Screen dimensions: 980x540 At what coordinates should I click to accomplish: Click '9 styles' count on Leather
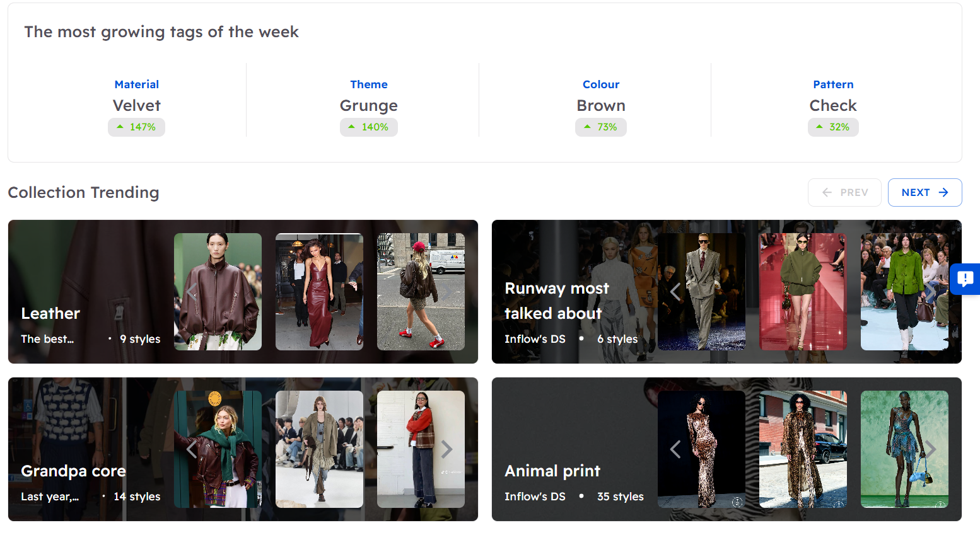coord(140,339)
